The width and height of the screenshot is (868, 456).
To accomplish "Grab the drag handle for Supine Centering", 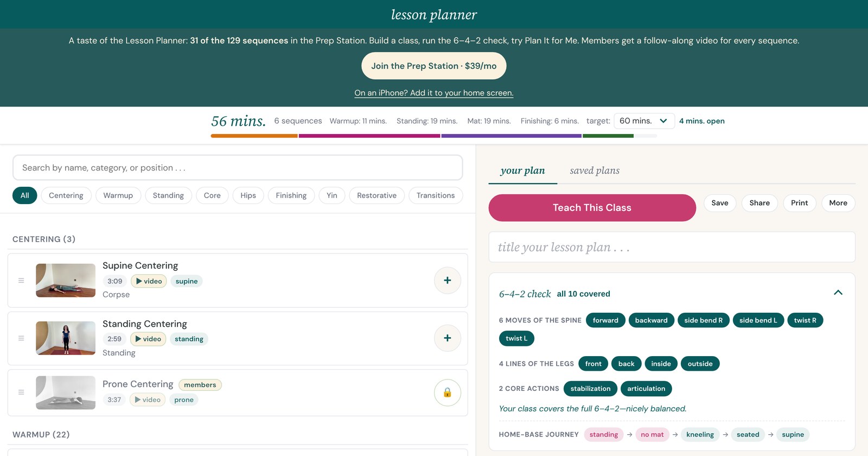I will click(x=21, y=281).
